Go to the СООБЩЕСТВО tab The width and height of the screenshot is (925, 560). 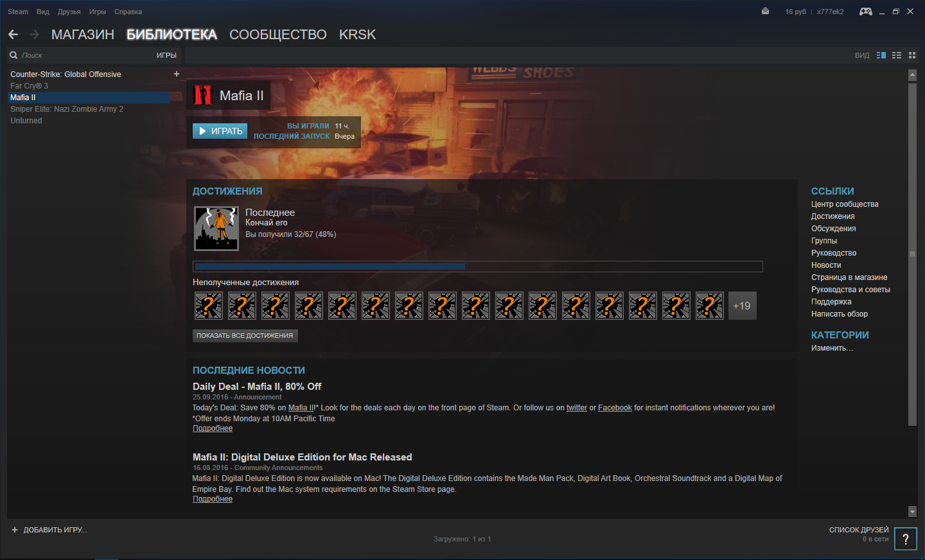pyautogui.click(x=278, y=35)
